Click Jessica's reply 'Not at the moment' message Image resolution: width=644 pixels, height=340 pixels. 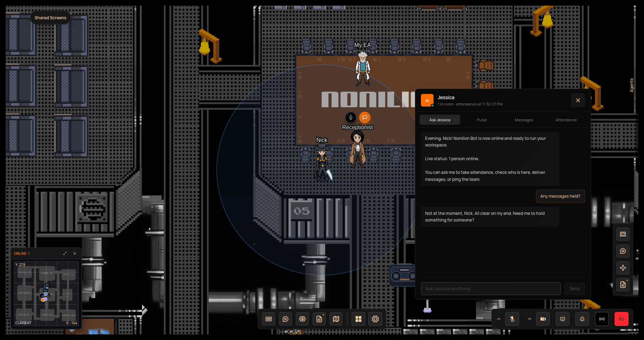(490, 217)
